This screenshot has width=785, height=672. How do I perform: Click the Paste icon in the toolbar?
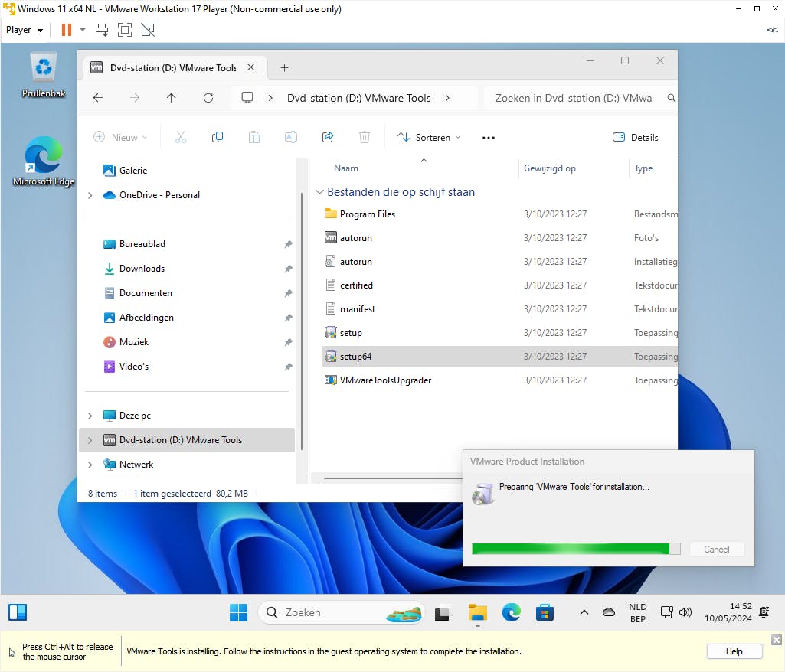pos(254,137)
